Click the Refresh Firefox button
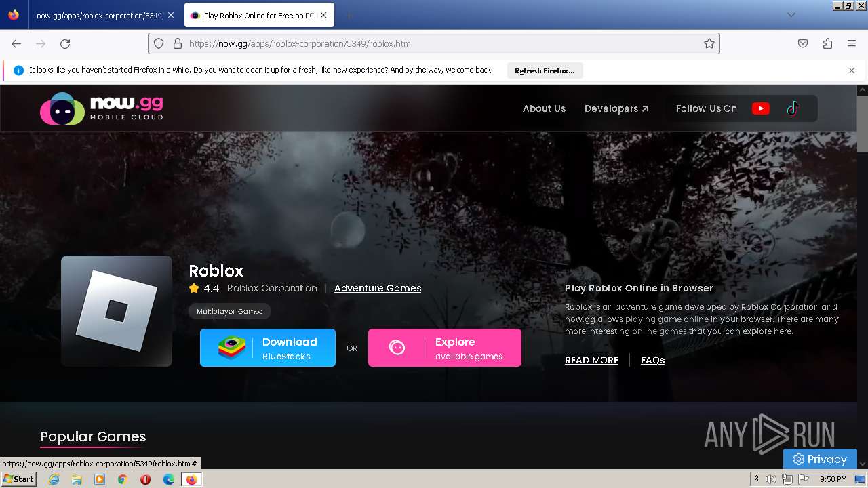The image size is (868, 488). (x=545, y=70)
